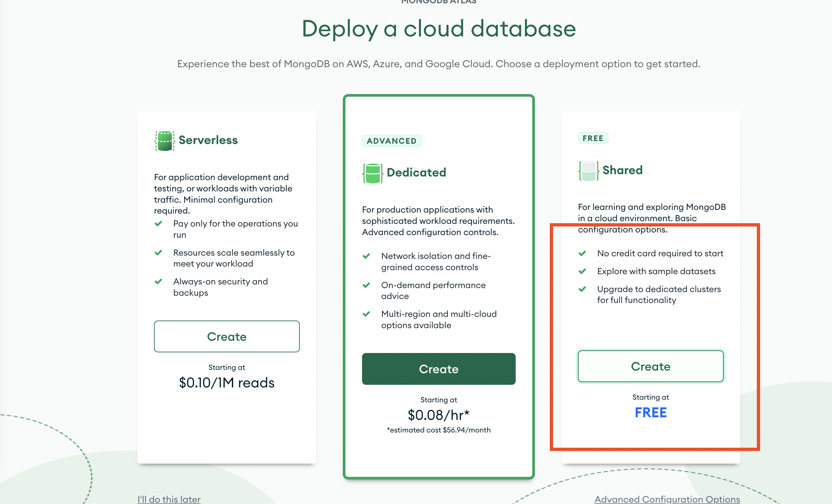
Task: Select the Dedicated plan heading
Action: coord(416,173)
